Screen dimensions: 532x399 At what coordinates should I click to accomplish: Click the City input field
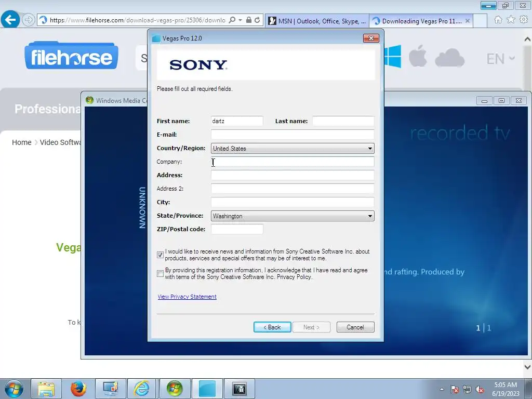pos(292,202)
